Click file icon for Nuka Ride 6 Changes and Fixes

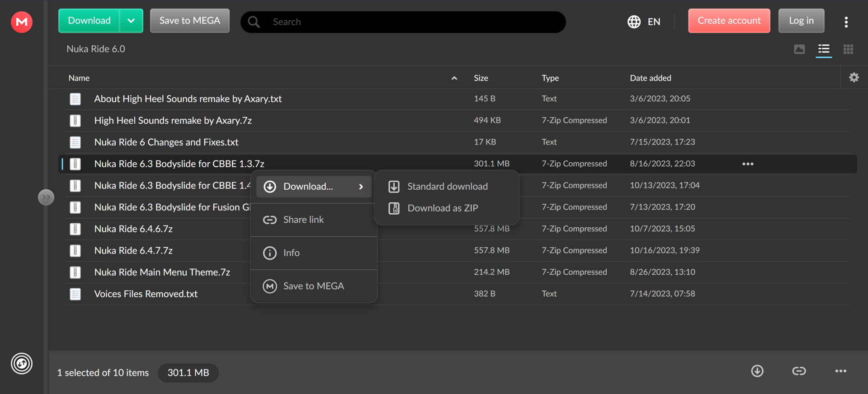(x=75, y=142)
